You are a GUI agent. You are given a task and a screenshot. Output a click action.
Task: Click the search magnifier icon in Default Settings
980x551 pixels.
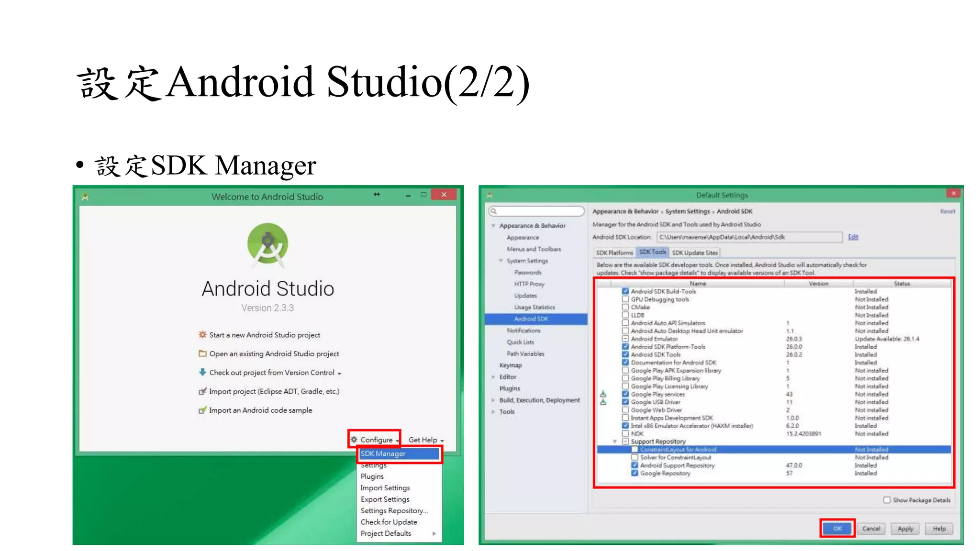pos(494,211)
